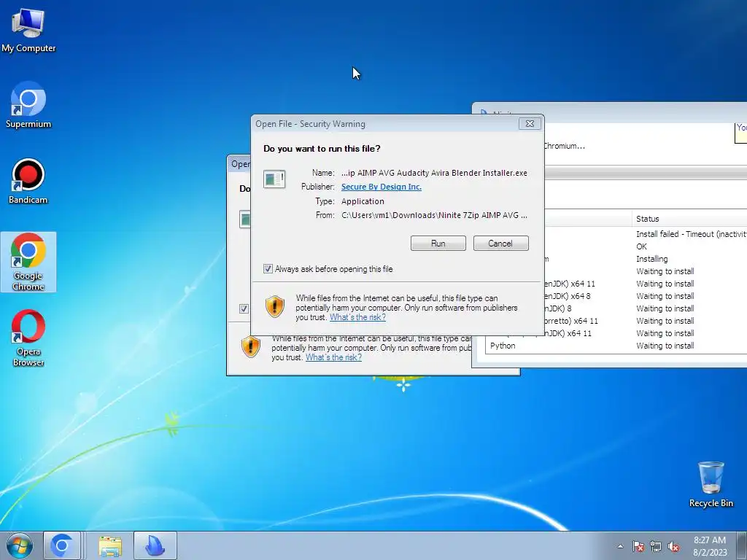The height and width of the screenshot is (560, 747).
Task: Click the application file icon in front dialog
Action: (x=274, y=179)
